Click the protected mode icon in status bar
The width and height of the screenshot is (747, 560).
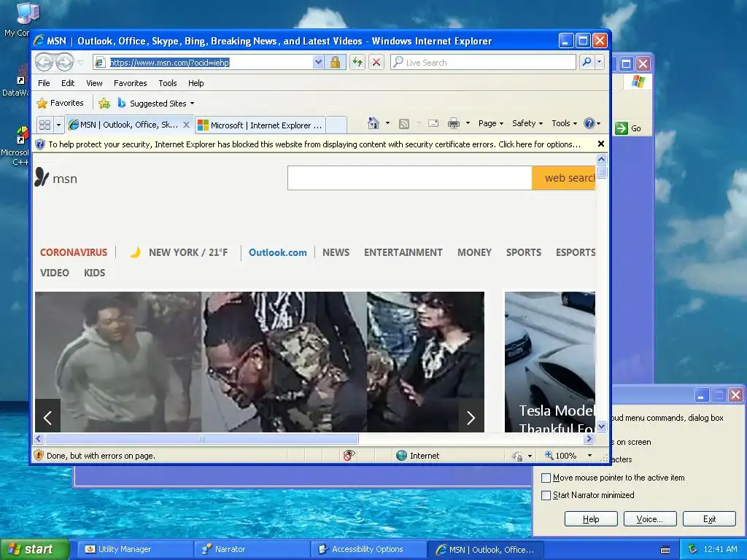tap(517, 456)
